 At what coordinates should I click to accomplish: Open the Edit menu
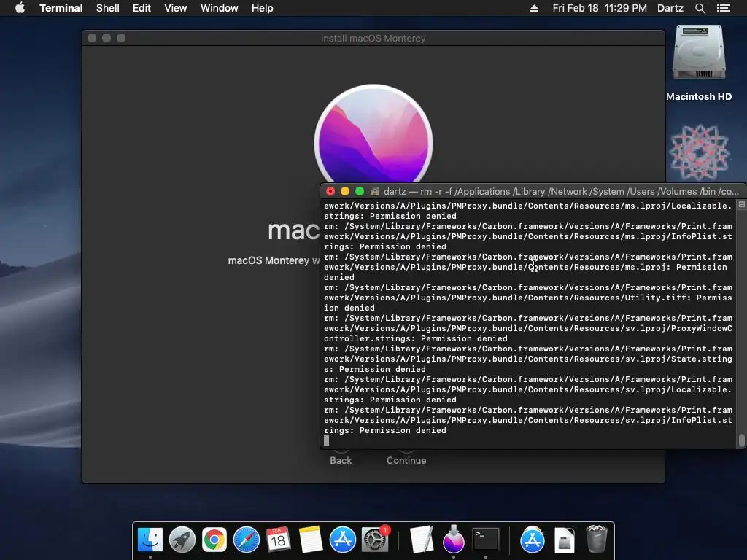pyautogui.click(x=142, y=8)
